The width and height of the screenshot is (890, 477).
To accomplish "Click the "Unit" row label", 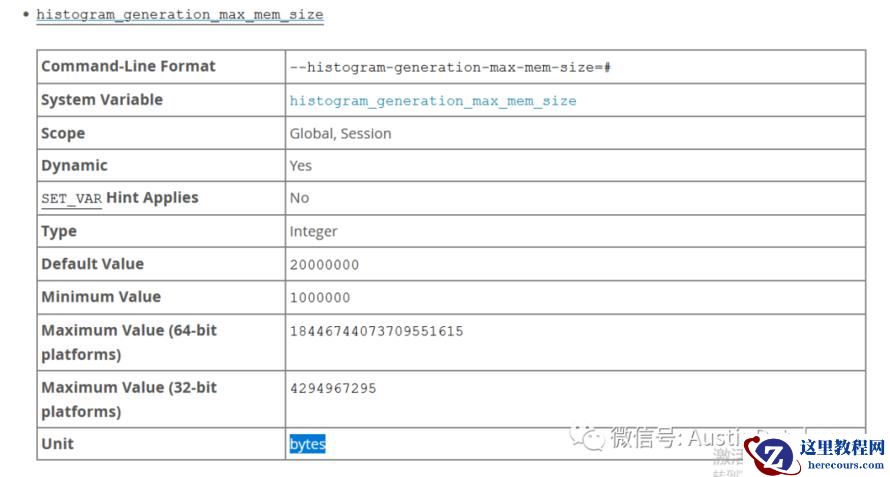I will (57, 444).
